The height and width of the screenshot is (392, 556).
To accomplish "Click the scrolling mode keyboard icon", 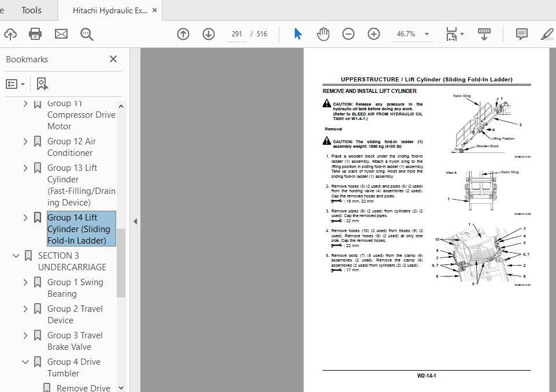I will coord(484,34).
